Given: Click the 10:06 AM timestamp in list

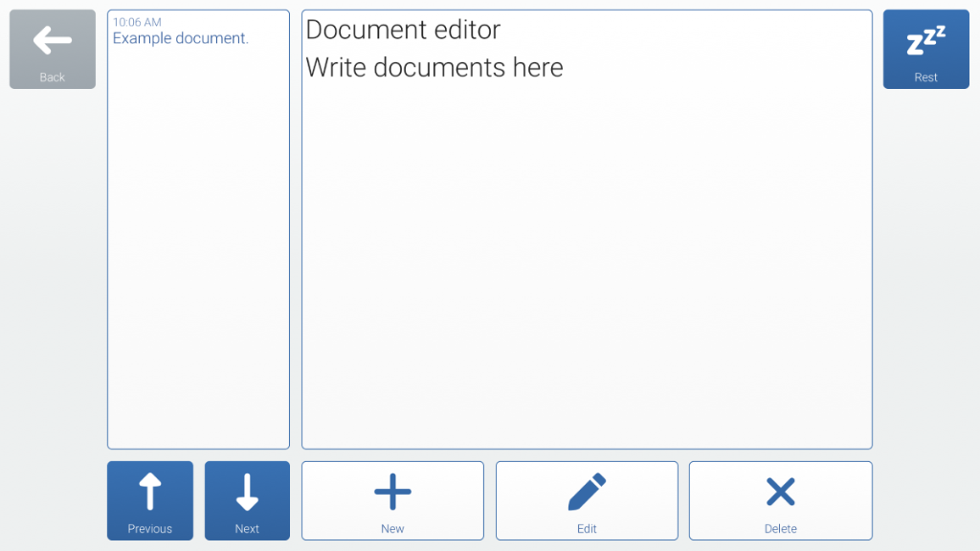Looking at the screenshot, I should pos(137,22).
